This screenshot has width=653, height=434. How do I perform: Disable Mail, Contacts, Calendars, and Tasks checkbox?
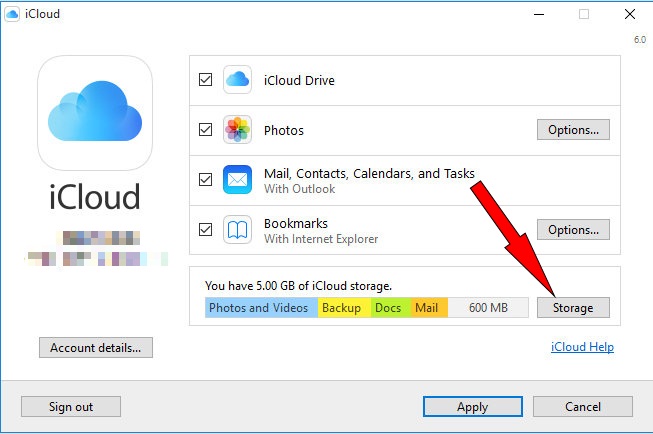tap(205, 180)
